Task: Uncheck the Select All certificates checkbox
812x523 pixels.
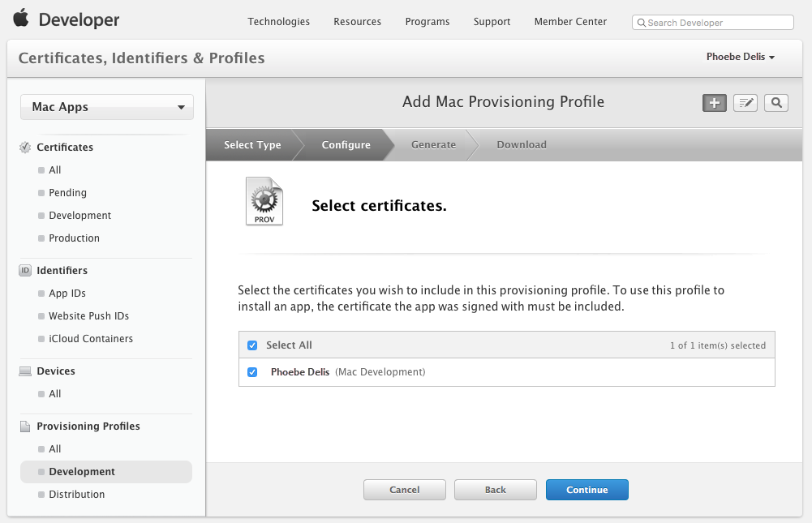Action: click(252, 345)
